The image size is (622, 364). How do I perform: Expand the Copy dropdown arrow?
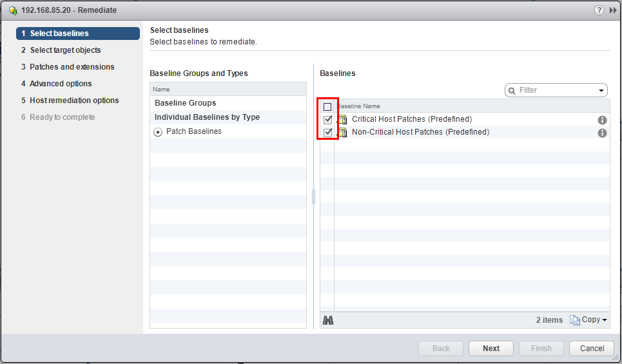[x=605, y=320]
